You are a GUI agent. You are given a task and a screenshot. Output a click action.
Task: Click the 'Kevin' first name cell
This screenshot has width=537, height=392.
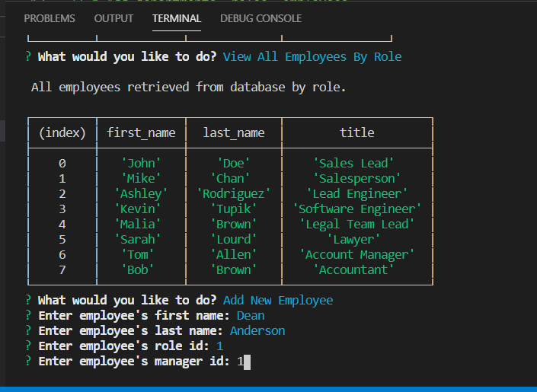click(x=138, y=209)
